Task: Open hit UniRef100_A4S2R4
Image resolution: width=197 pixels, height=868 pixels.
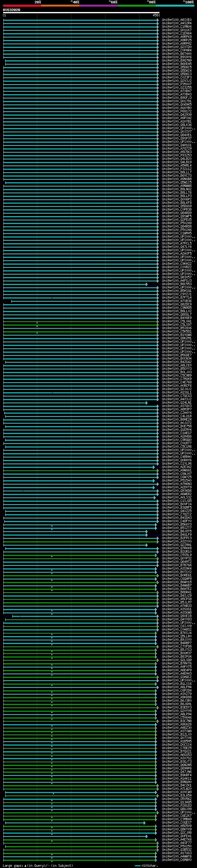Action: tap(177, 23)
